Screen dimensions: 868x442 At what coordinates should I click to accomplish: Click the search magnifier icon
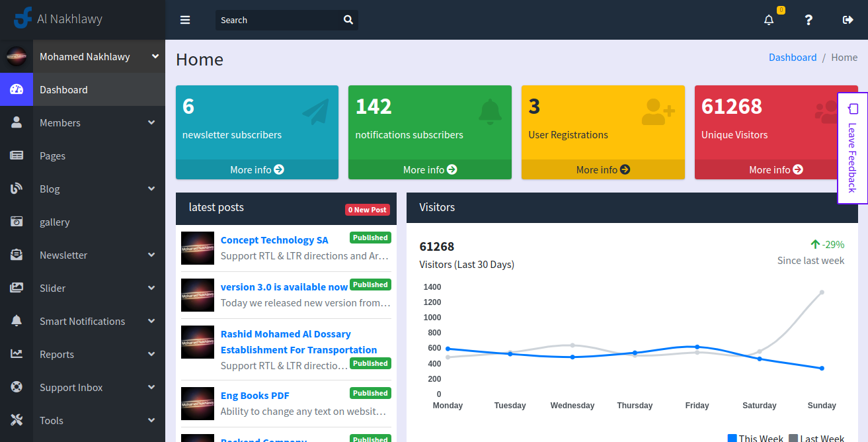(x=348, y=20)
